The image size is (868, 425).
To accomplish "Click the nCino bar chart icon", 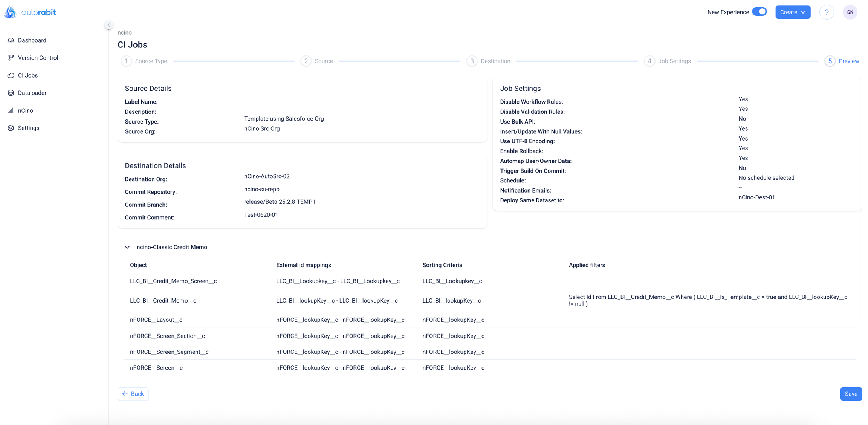I will tap(11, 110).
